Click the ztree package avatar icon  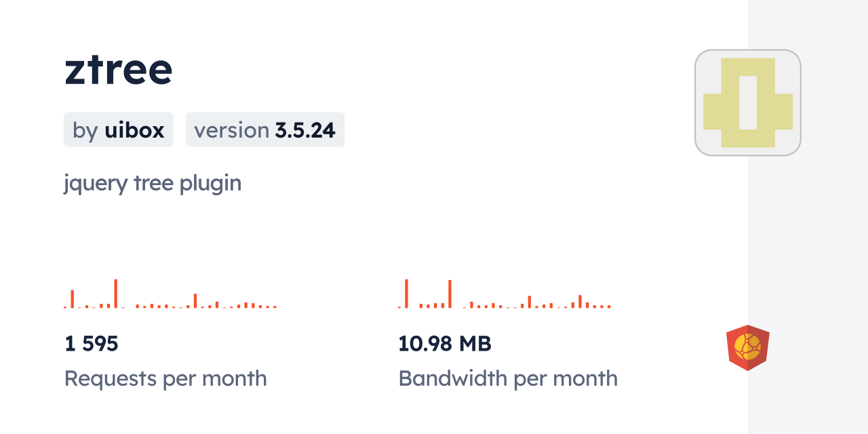(748, 102)
